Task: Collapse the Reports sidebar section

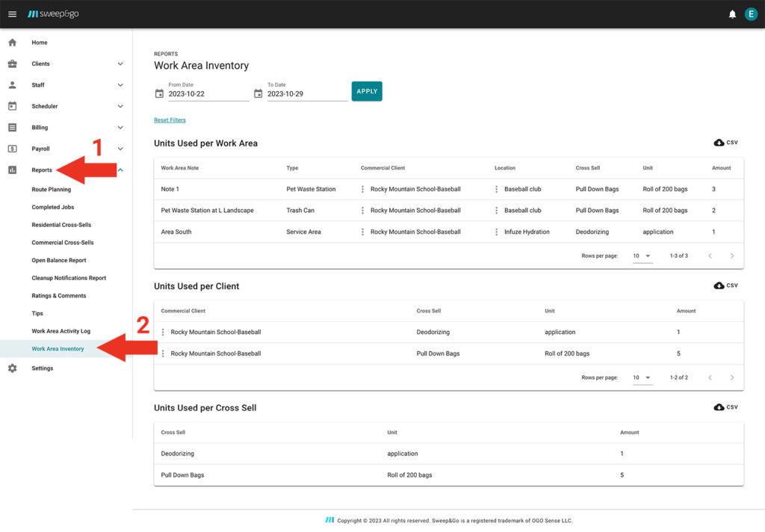Action: click(120, 170)
